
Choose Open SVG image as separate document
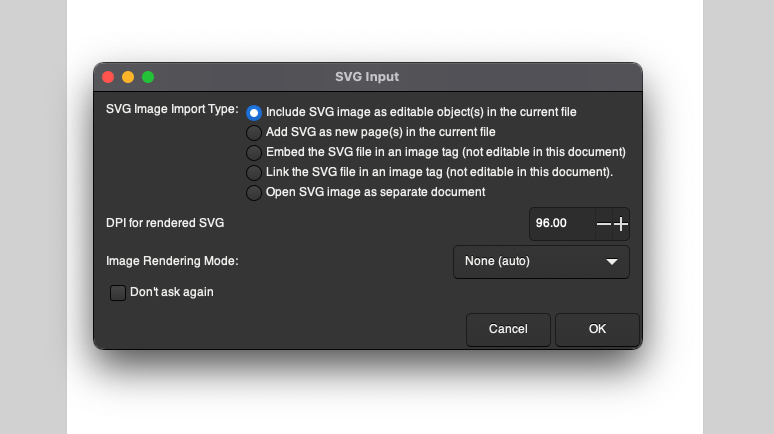click(x=254, y=193)
